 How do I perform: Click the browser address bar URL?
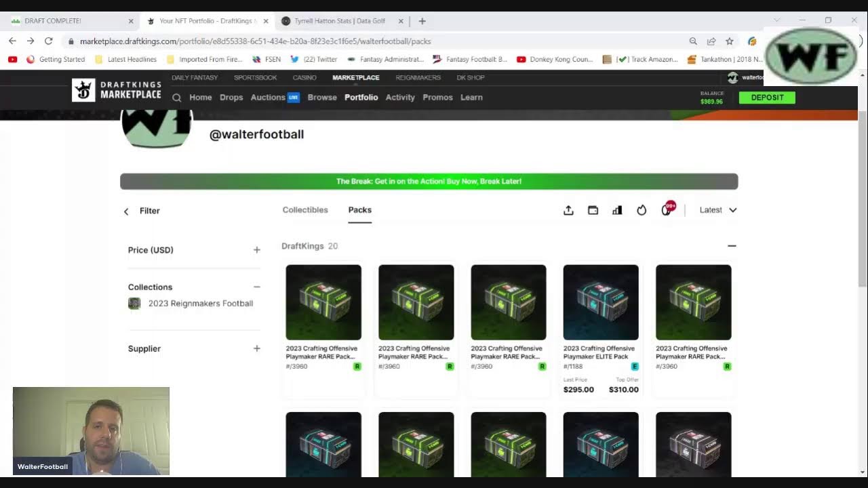[x=256, y=41]
